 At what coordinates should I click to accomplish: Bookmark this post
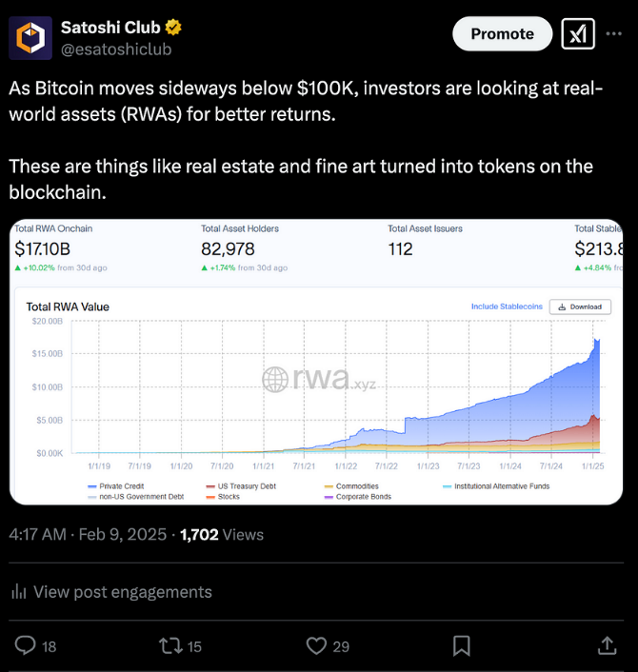point(462,646)
